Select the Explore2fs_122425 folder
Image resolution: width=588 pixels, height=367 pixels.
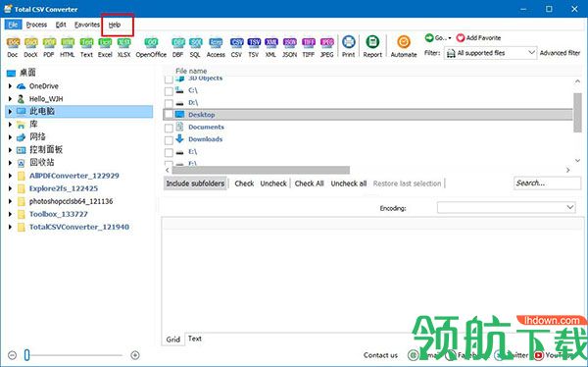(x=64, y=188)
